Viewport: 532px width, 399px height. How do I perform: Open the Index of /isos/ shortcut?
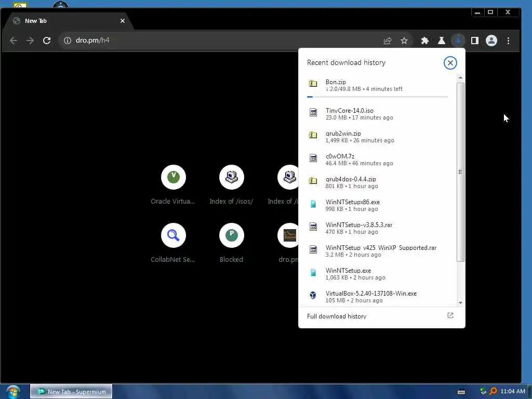tap(231, 185)
